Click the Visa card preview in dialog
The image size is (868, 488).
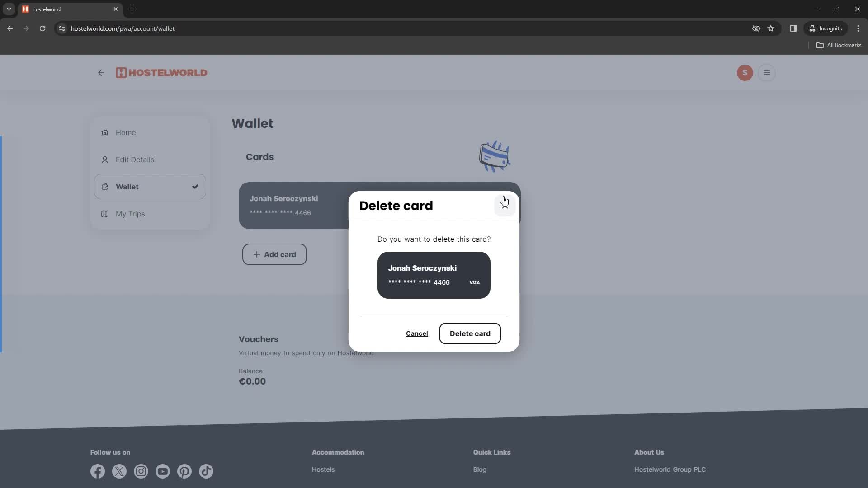click(434, 275)
